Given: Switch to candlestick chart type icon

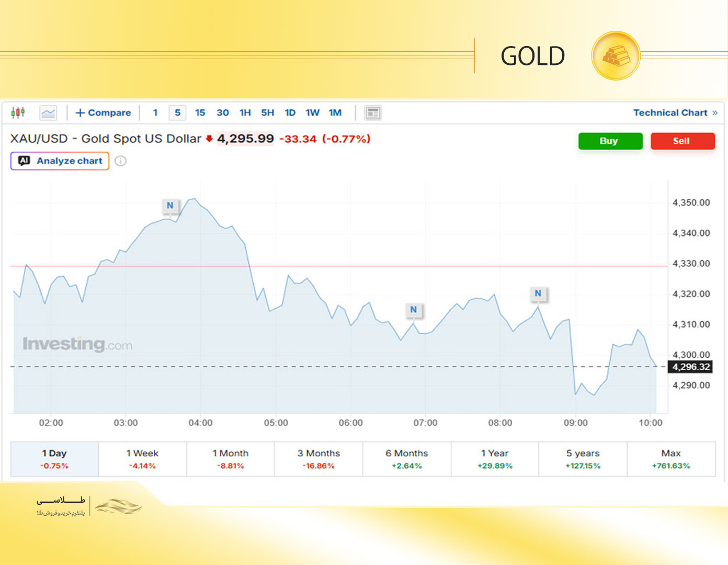Looking at the screenshot, I should pos(18,112).
